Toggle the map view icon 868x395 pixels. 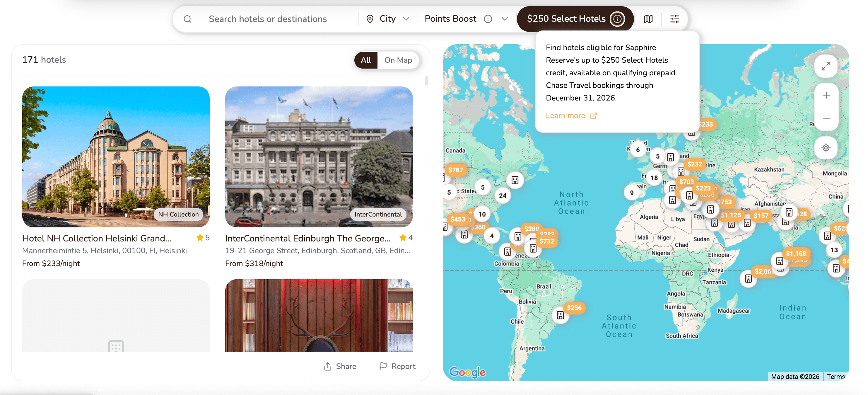click(648, 19)
